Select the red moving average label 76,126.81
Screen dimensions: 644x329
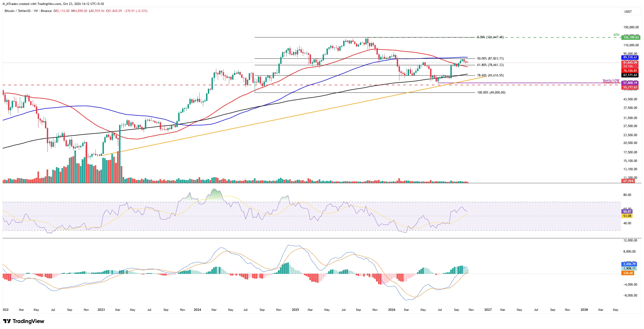point(630,71)
